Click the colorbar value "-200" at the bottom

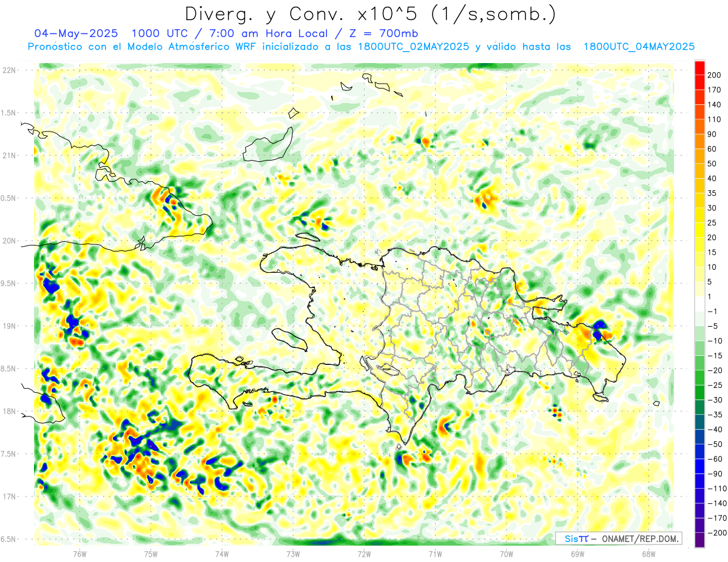[x=716, y=532]
